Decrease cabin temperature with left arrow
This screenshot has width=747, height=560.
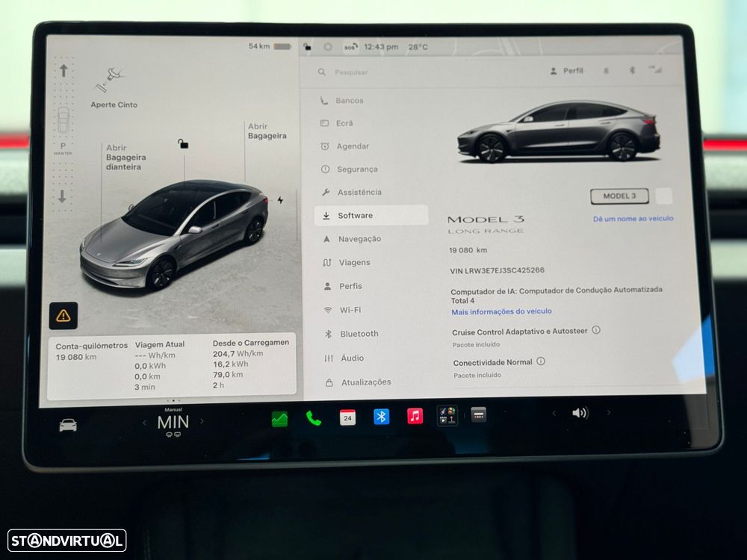click(x=144, y=423)
